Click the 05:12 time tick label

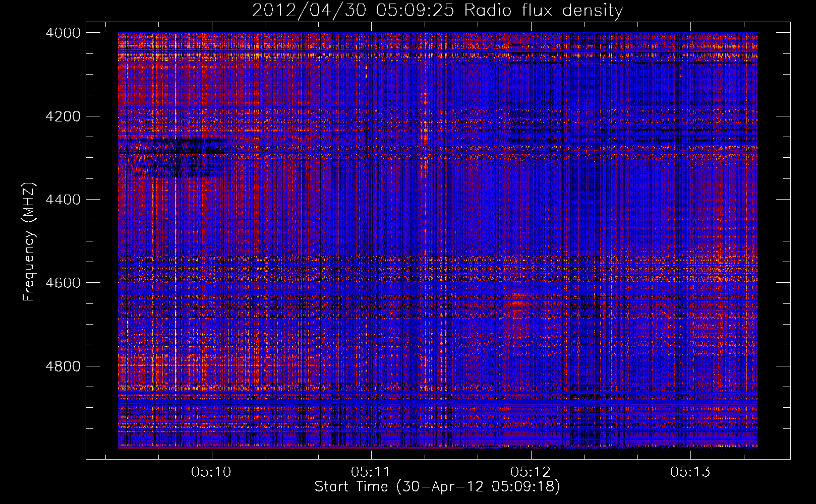[531, 472]
